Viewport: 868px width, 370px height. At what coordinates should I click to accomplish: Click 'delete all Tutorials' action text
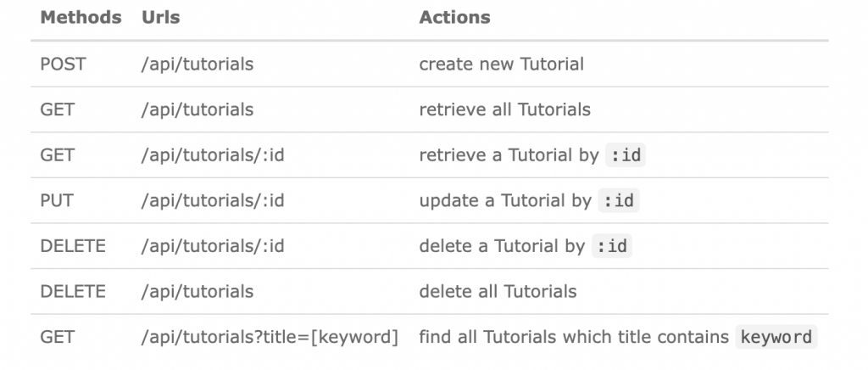coord(498,291)
